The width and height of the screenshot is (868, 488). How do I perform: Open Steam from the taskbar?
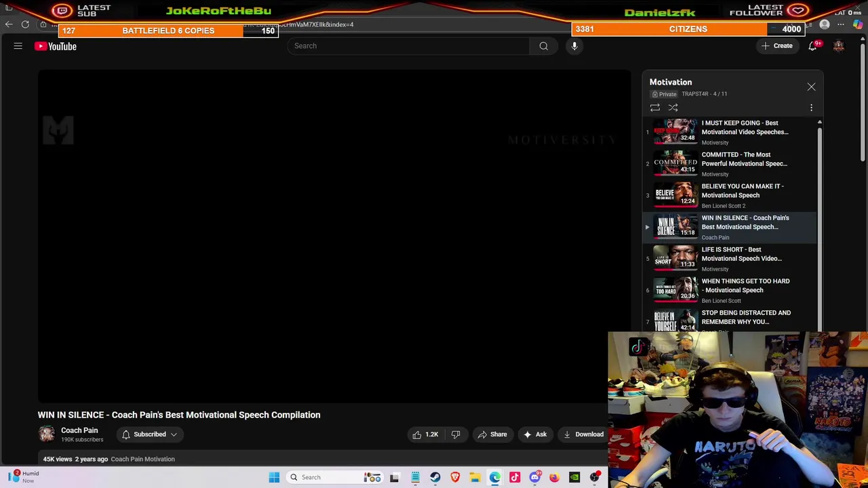tap(435, 477)
